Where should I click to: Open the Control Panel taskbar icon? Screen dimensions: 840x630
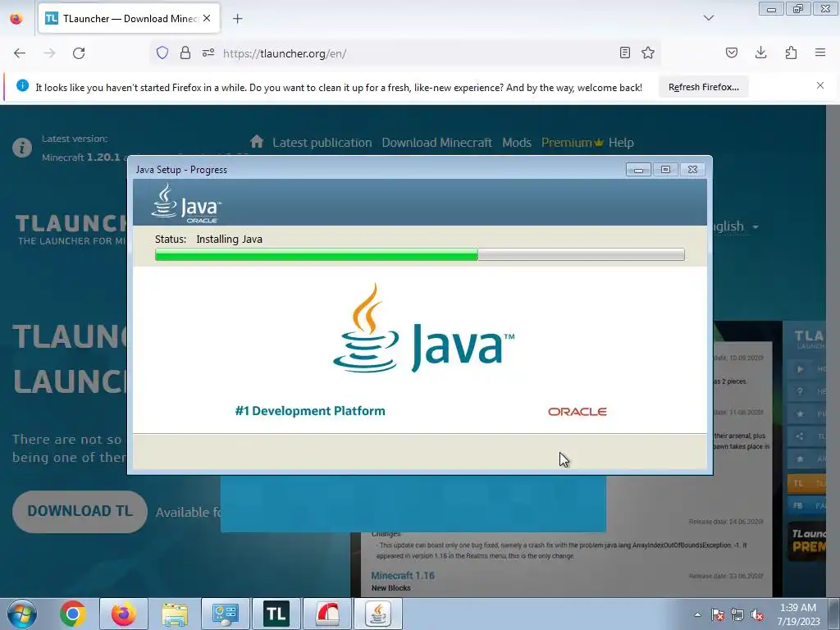point(225,614)
